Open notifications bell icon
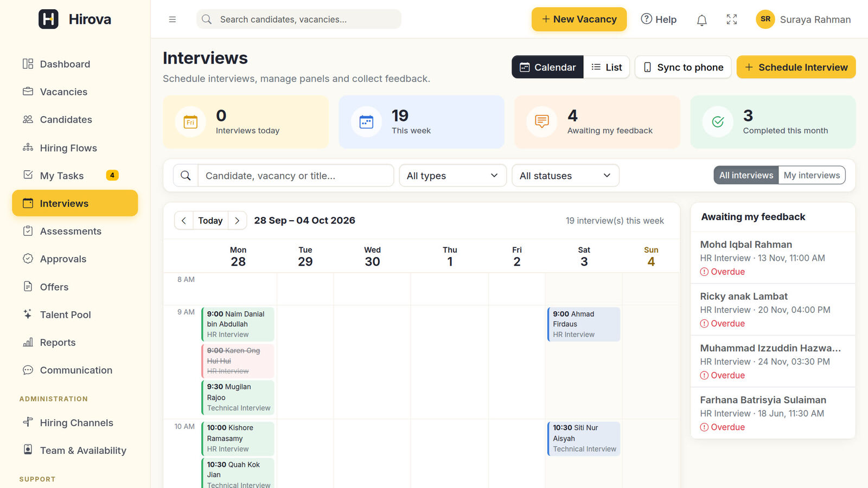Viewport: 868px width, 488px height. (701, 20)
